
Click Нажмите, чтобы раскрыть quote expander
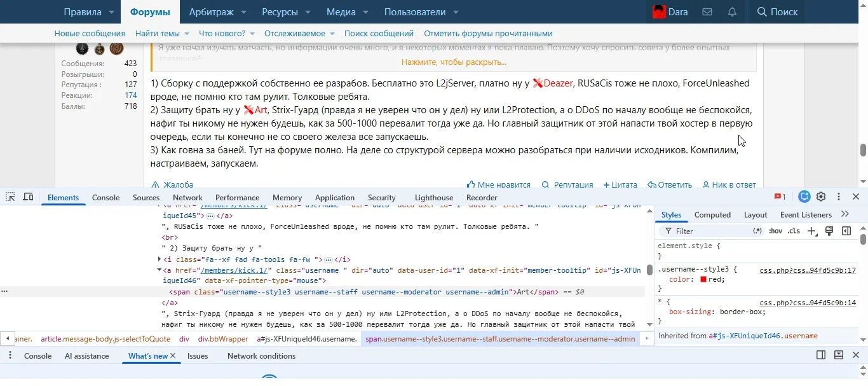(x=454, y=62)
